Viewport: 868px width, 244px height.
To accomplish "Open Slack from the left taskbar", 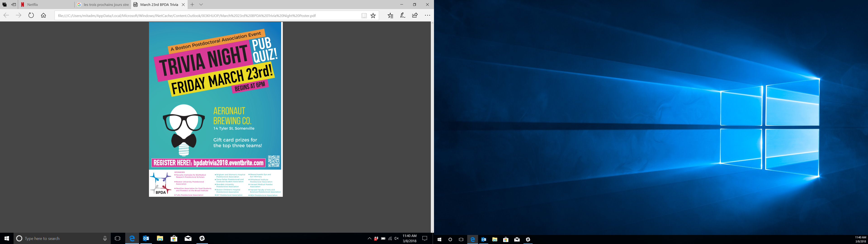I will point(202,238).
